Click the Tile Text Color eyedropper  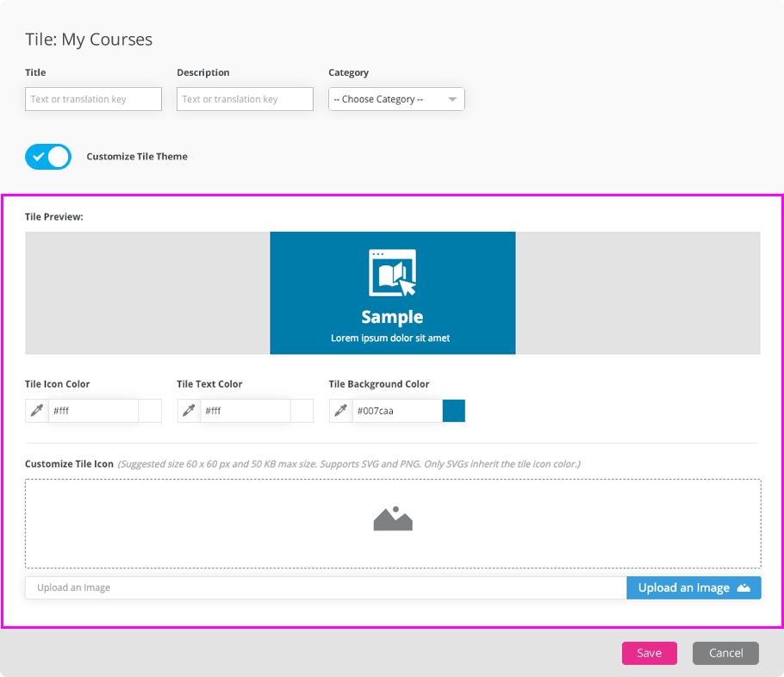(x=189, y=411)
